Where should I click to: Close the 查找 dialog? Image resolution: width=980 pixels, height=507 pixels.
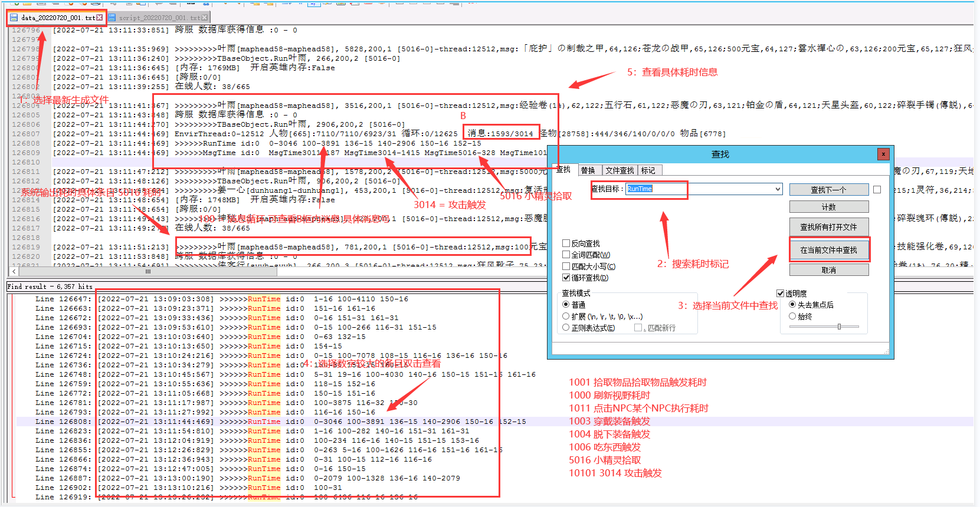(883, 154)
